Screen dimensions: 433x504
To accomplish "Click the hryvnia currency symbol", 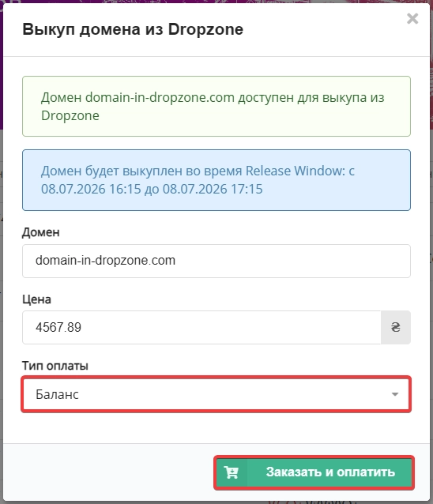I will (x=395, y=327).
